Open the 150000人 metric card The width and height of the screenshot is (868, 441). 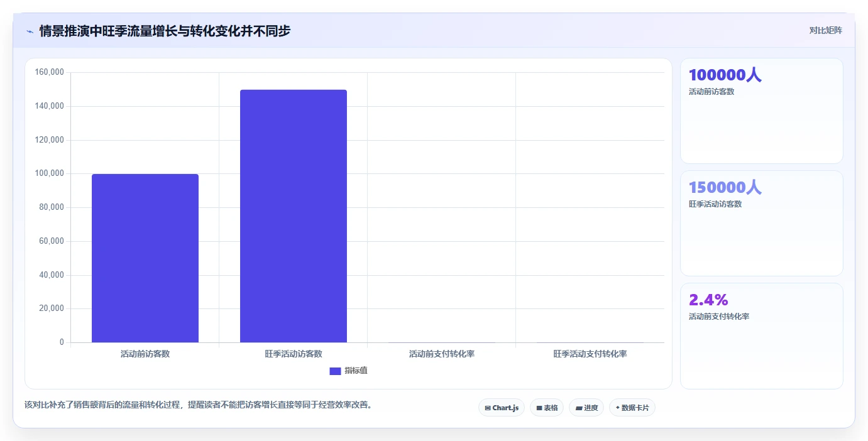tap(762, 223)
